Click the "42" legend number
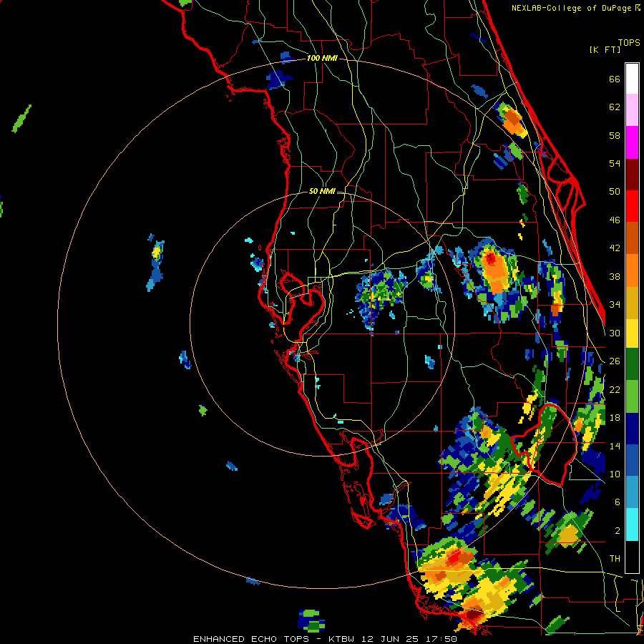This screenshot has height=644, width=644. click(x=615, y=248)
